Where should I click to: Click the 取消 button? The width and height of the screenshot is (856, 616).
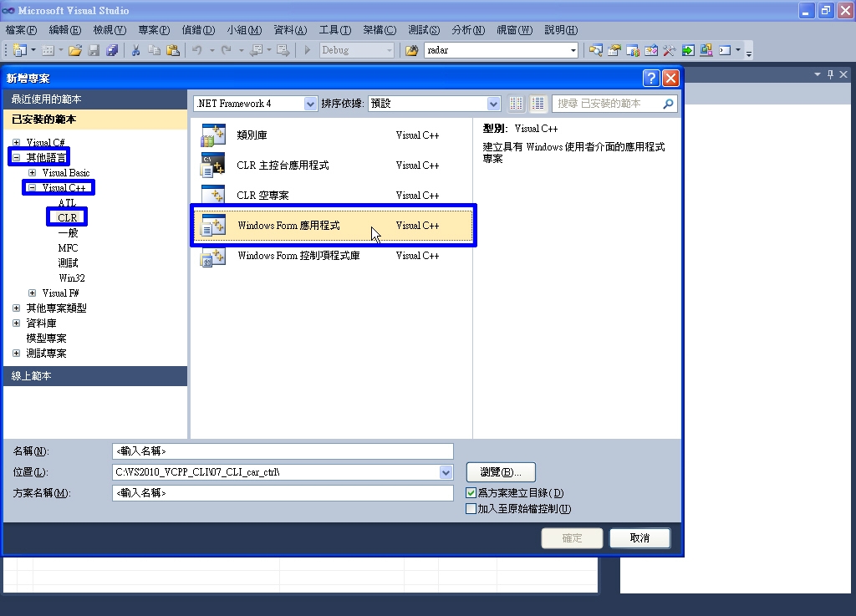click(x=639, y=537)
